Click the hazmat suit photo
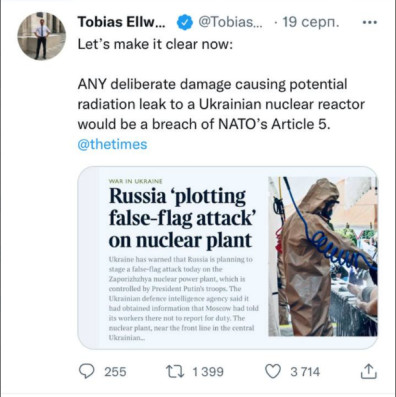Screen dimensions: 396x397 [323, 256]
